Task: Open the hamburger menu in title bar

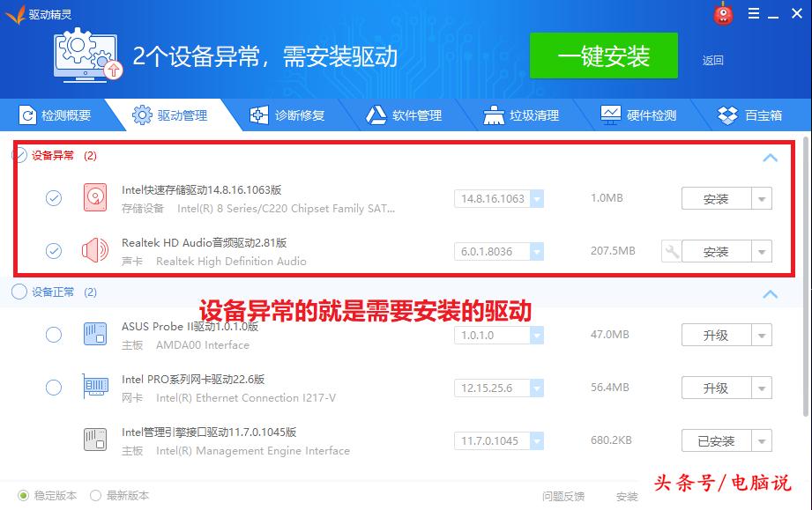Action: [752, 14]
